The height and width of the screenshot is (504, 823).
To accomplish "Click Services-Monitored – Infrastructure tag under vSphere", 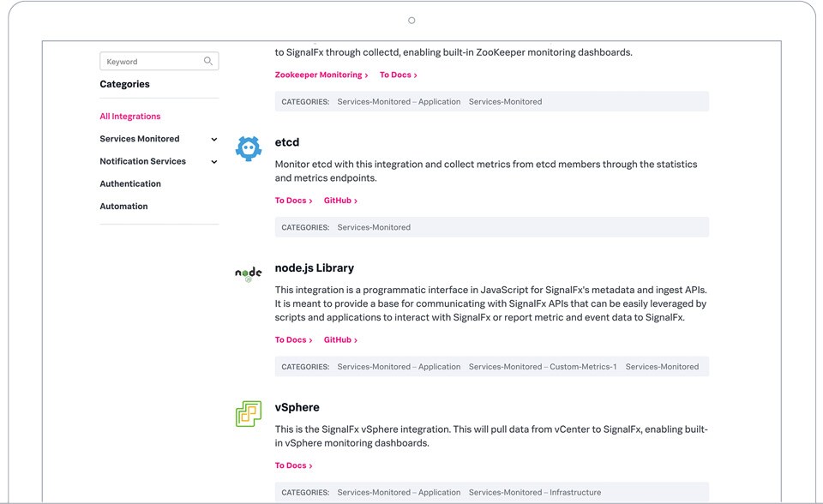I will click(535, 493).
